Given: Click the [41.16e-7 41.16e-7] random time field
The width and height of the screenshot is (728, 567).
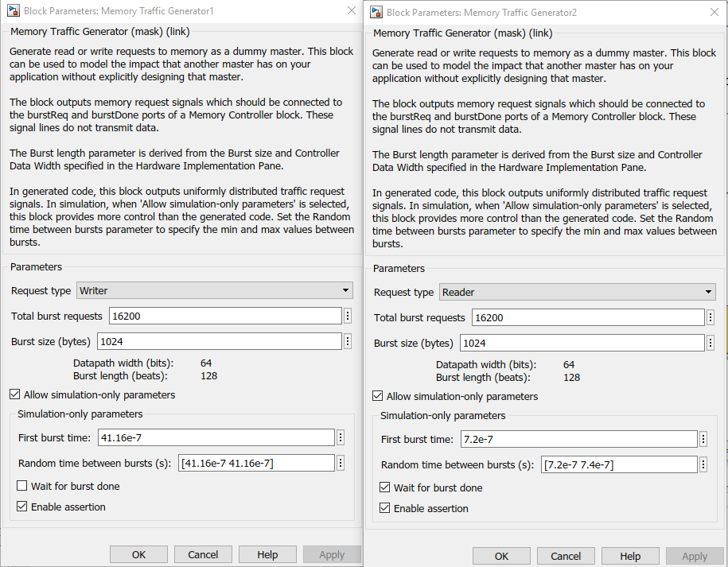Looking at the screenshot, I should 256,463.
